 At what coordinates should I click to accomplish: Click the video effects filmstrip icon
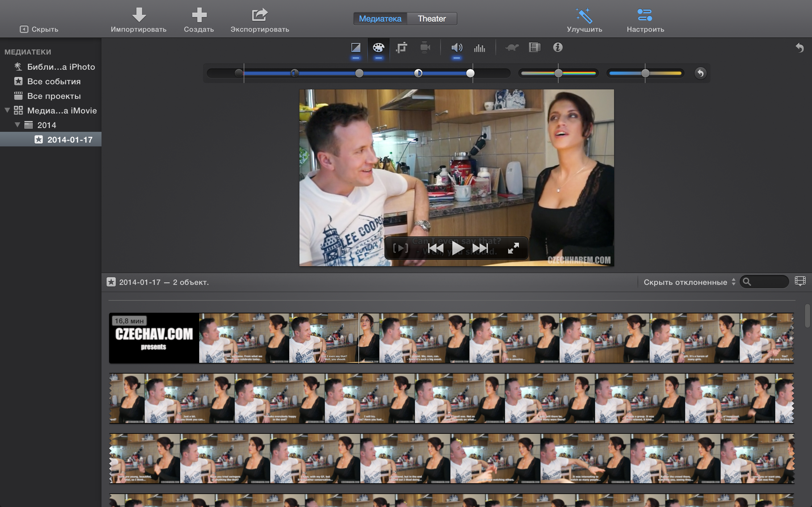pos(534,47)
